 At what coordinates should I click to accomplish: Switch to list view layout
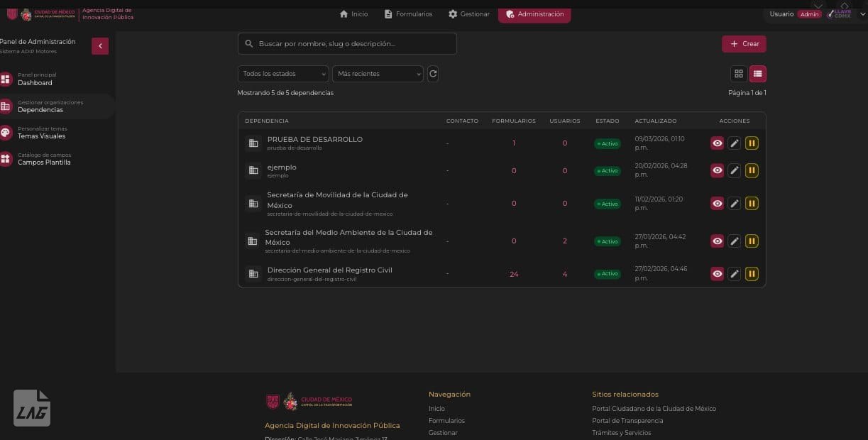pyautogui.click(x=758, y=74)
